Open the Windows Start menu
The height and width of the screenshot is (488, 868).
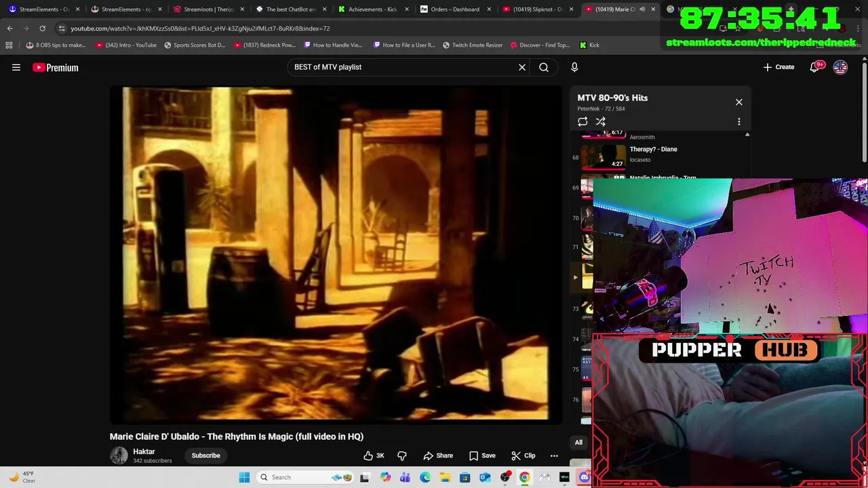pos(244,477)
